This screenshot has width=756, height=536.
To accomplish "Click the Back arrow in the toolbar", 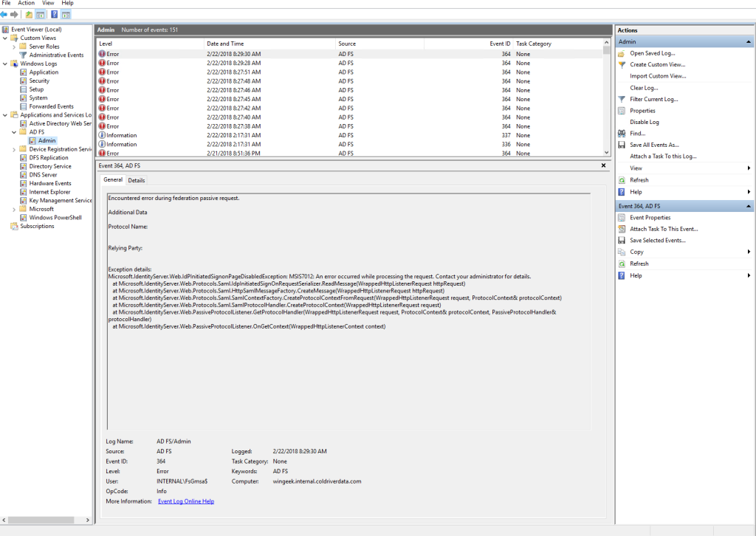I will pyautogui.click(x=4, y=14).
